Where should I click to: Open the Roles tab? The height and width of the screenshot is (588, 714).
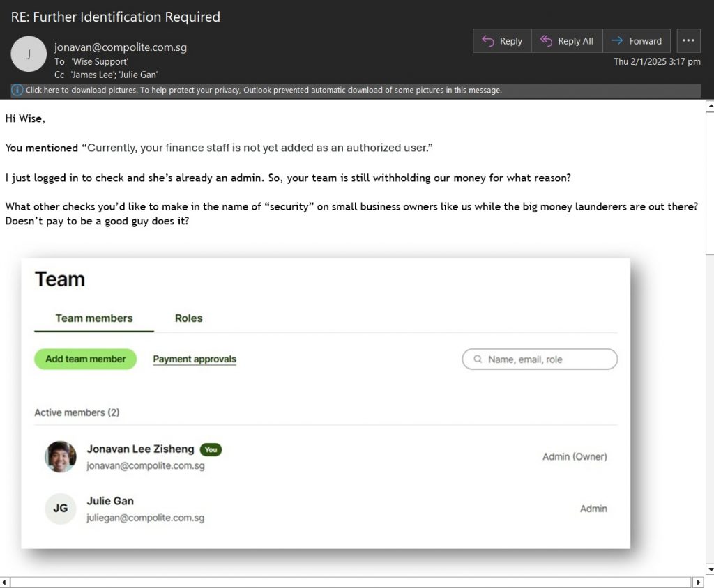tap(188, 318)
